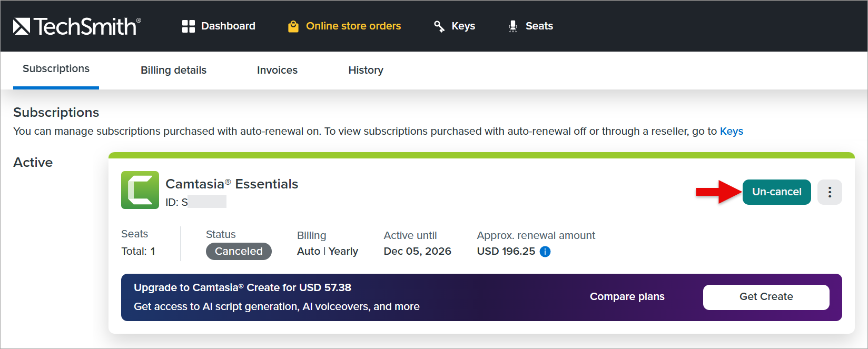Open the History tab
The width and height of the screenshot is (868, 349).
(366, 70)
